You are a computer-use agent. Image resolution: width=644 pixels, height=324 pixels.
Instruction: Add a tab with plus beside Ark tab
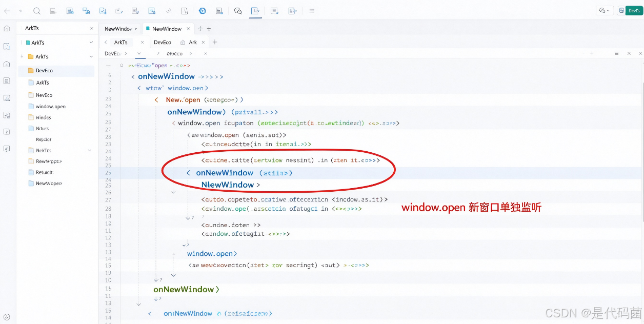[215, 42]
